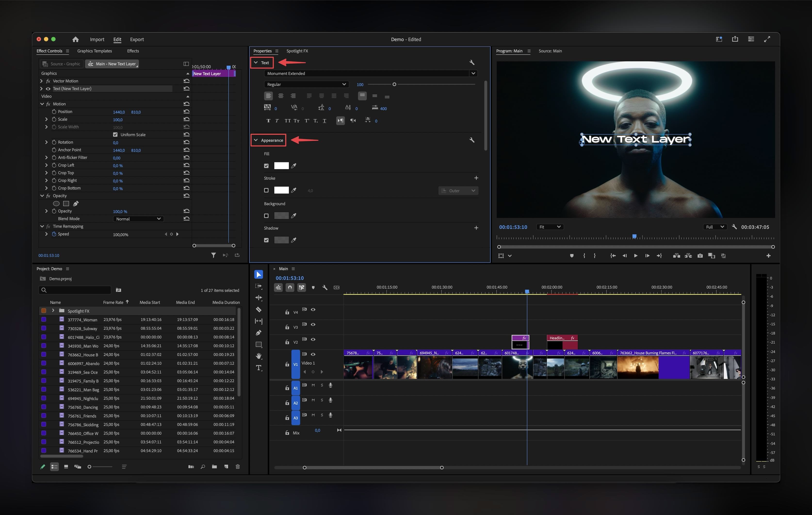Screen dimensions: 812x515
Task: Enable Stroke checkbox in Appearance section
Action: tap(266, 190)
